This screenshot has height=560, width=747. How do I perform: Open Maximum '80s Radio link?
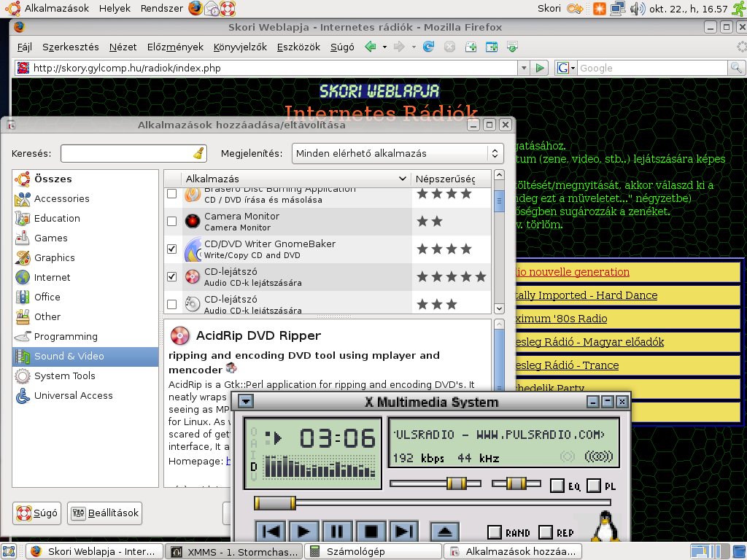(x=560, y=319)
